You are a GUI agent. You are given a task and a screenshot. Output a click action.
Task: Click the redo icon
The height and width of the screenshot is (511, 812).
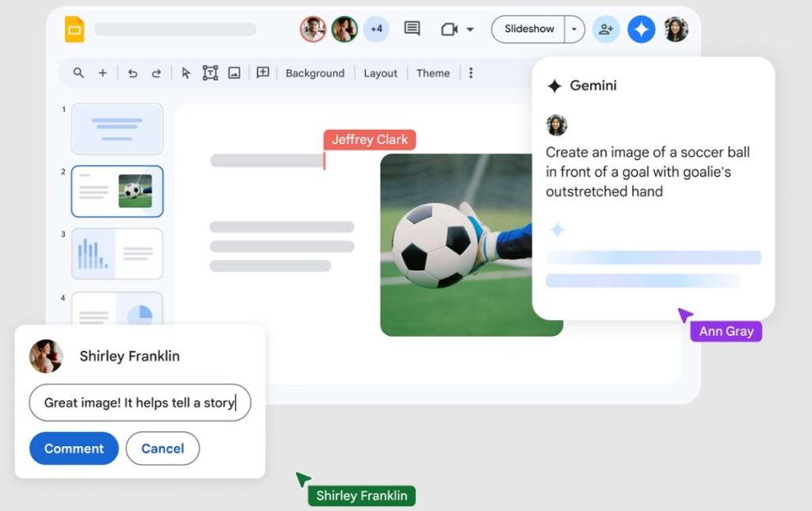click(156, 73)
